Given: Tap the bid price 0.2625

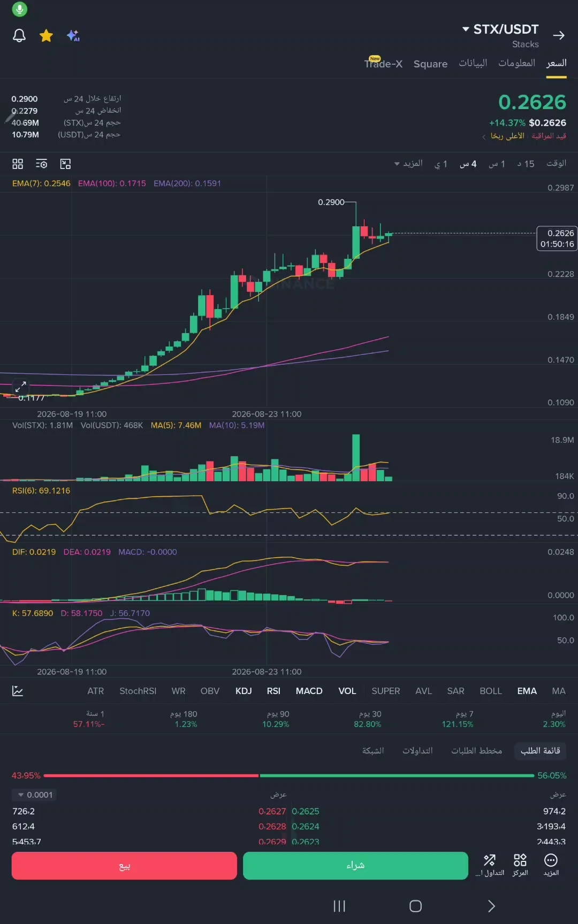Looking at the screenshot, I should [x=306, y=811].
